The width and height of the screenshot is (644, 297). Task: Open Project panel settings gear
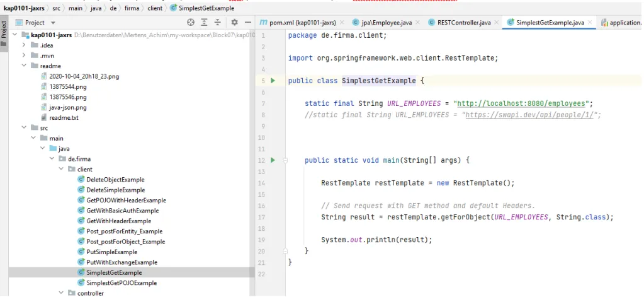point(235,23)
